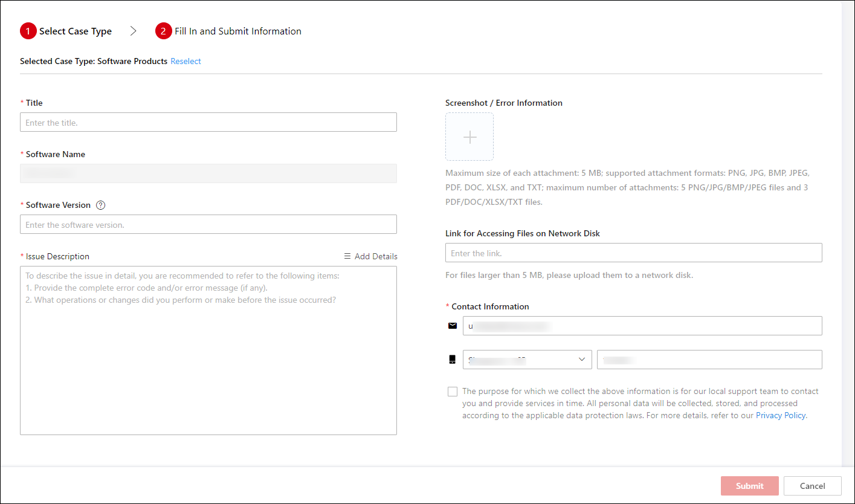Click the 'Screenshot / Error Information' label
This screenshot has height=504, width=855.
[504, 103]
